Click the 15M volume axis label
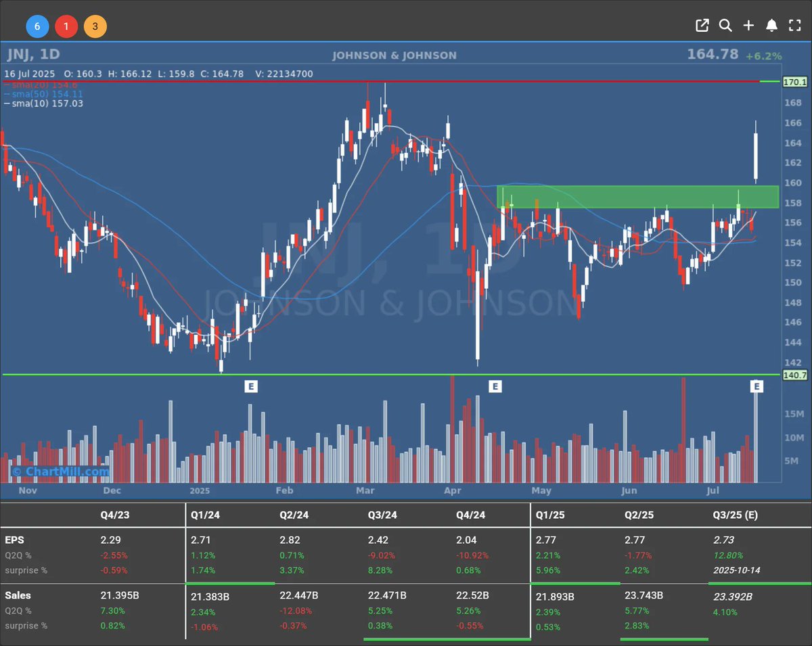Screen dimensions: 812x646 pyautogui.click(x=793, y=413)
